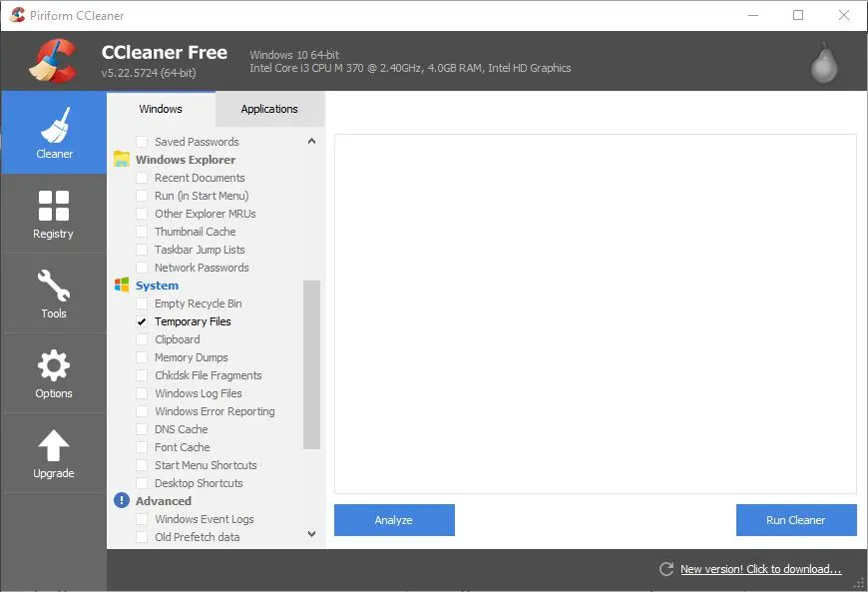868x592 pixels.
Task: Open the Registry section icon
Action: 54,206
